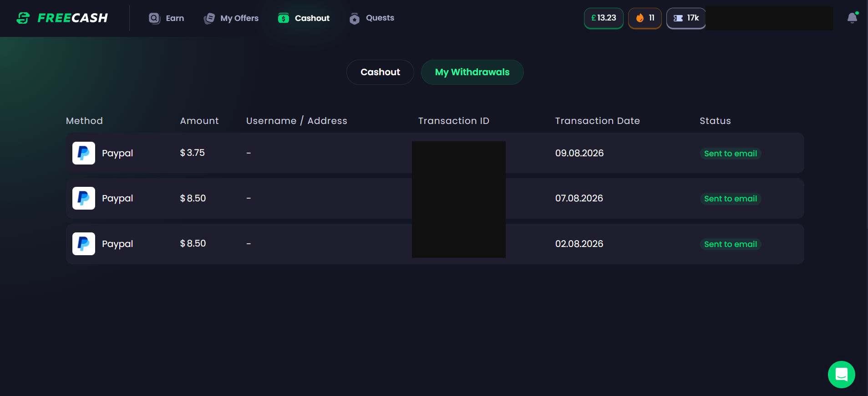Click the Transaction Date column header

click(597, 121)
